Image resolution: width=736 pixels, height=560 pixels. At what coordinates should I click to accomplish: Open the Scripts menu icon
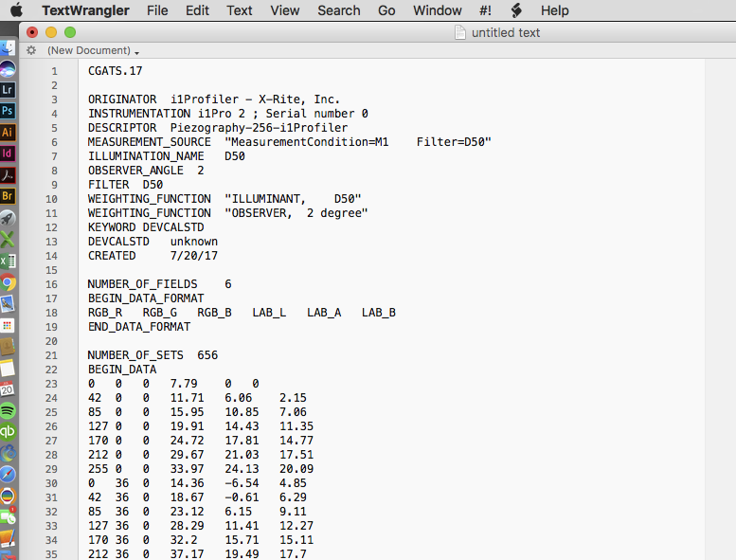pyautogui.click(x=516, y=10)
